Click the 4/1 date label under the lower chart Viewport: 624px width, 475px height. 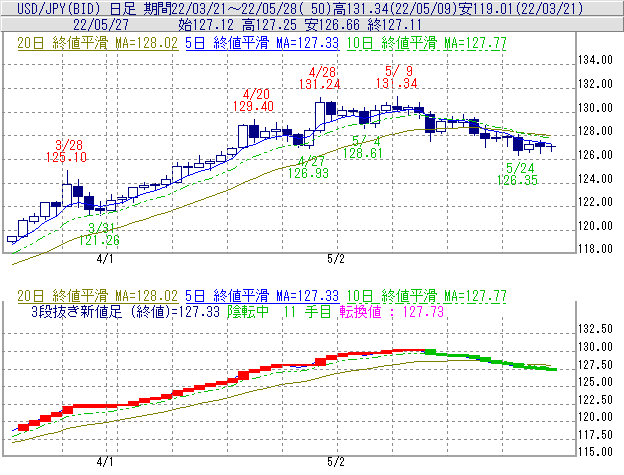pyautogui.click(x=105, y=462)
